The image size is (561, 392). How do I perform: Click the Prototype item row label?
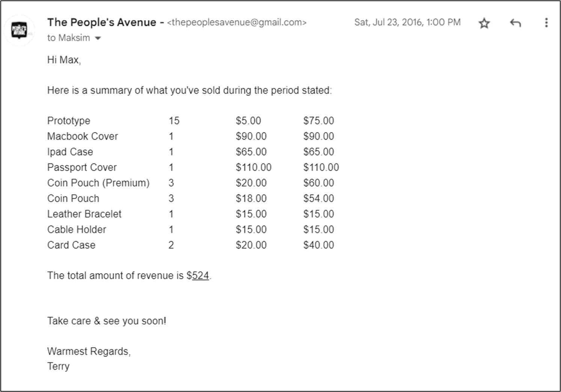[x=69, y=121]
